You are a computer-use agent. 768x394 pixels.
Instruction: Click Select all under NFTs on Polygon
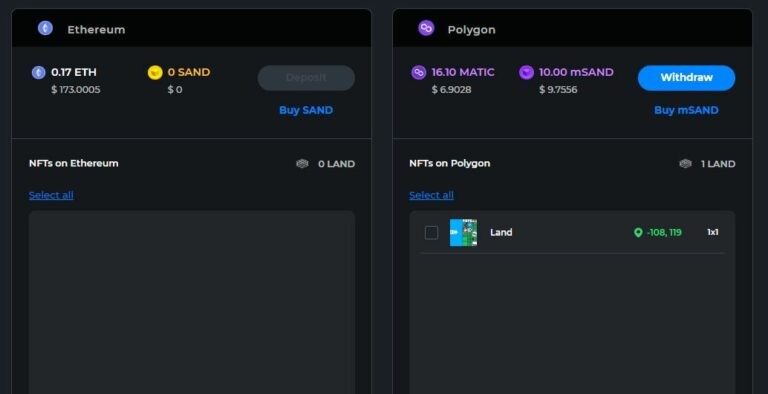tap(432, 195)
